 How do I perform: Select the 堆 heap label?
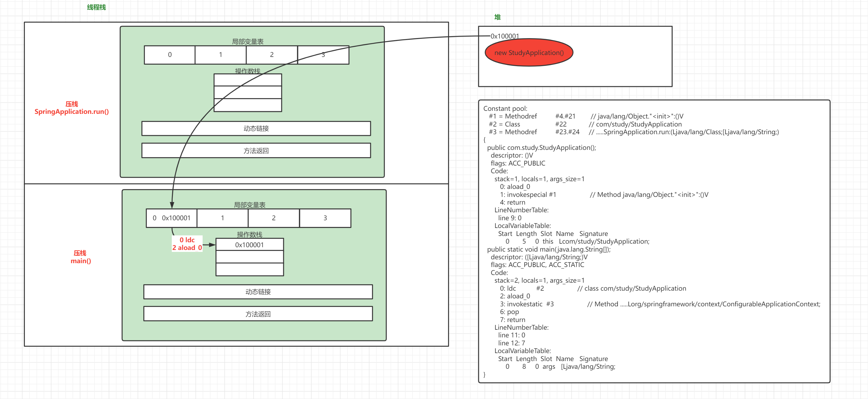(497, 17)
